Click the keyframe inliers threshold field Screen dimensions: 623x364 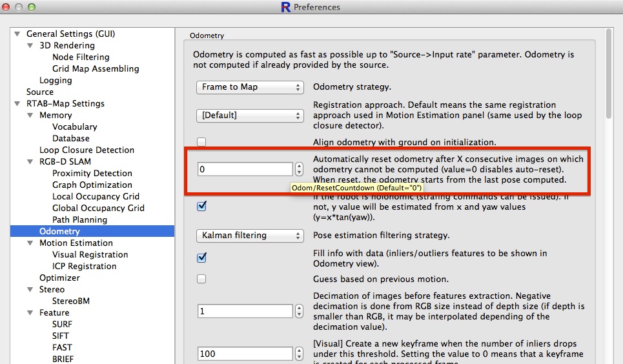(245, 354)
